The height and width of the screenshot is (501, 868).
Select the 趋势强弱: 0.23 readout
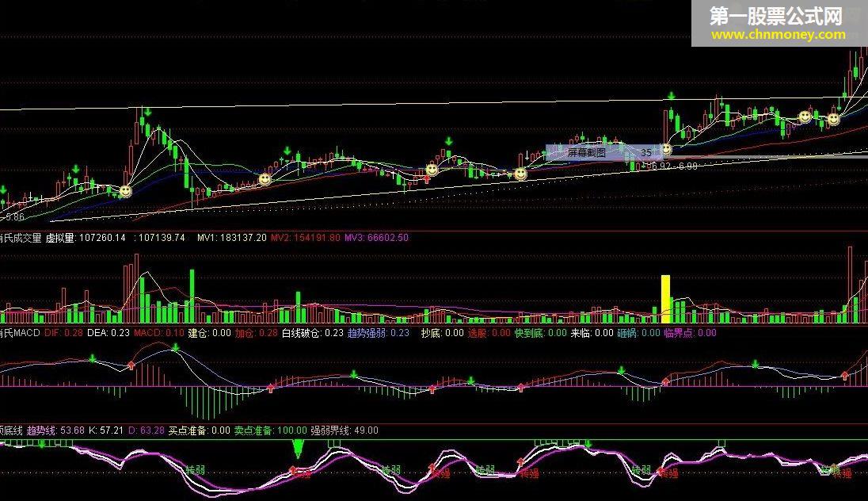pyautogui.click(x=379, y=333)
